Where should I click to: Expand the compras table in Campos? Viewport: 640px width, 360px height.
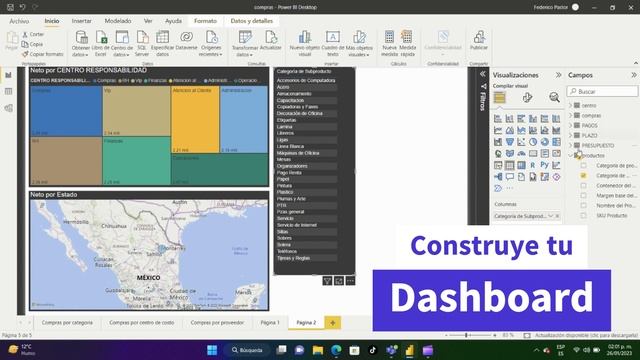[x=571, y=116]
